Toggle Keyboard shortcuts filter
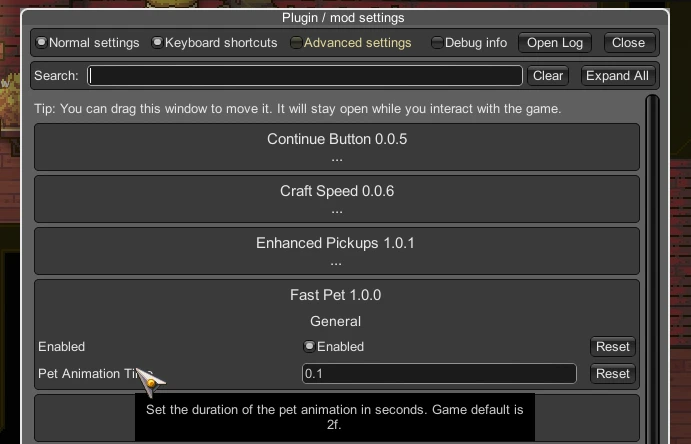691x444 pixels. coord(215,43)
